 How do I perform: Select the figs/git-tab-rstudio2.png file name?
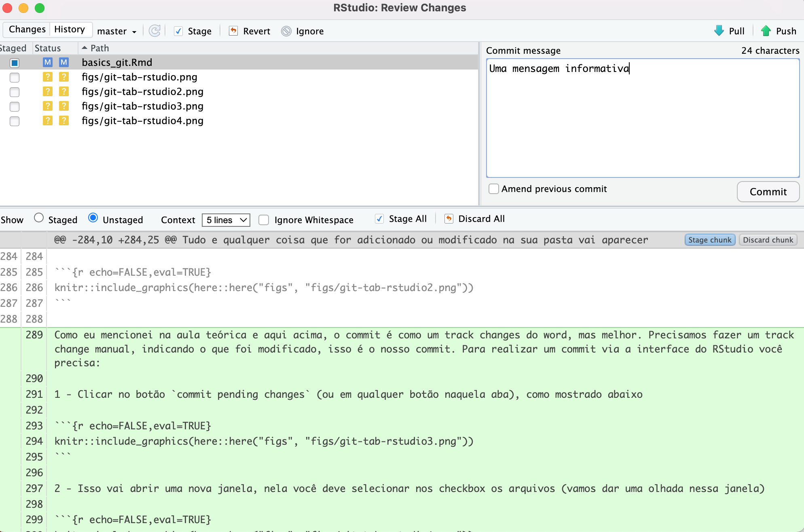pos(142,91)
